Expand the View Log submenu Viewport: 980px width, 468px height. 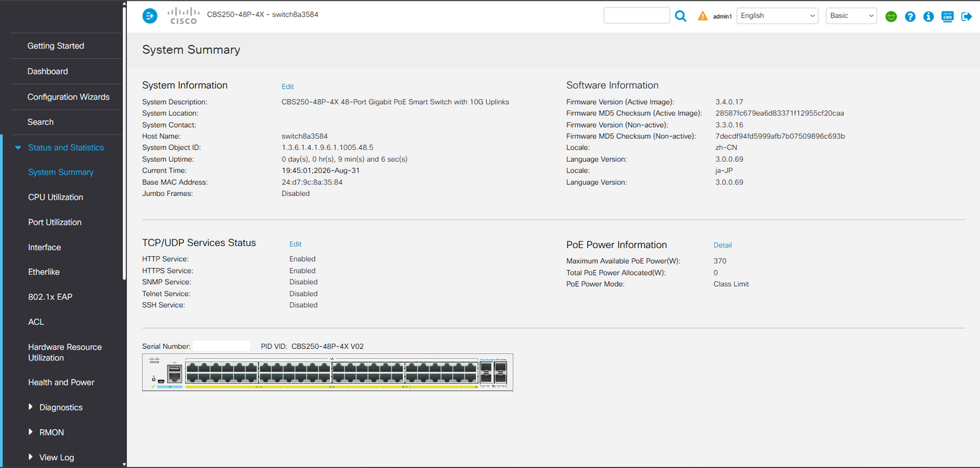point(31,457)
